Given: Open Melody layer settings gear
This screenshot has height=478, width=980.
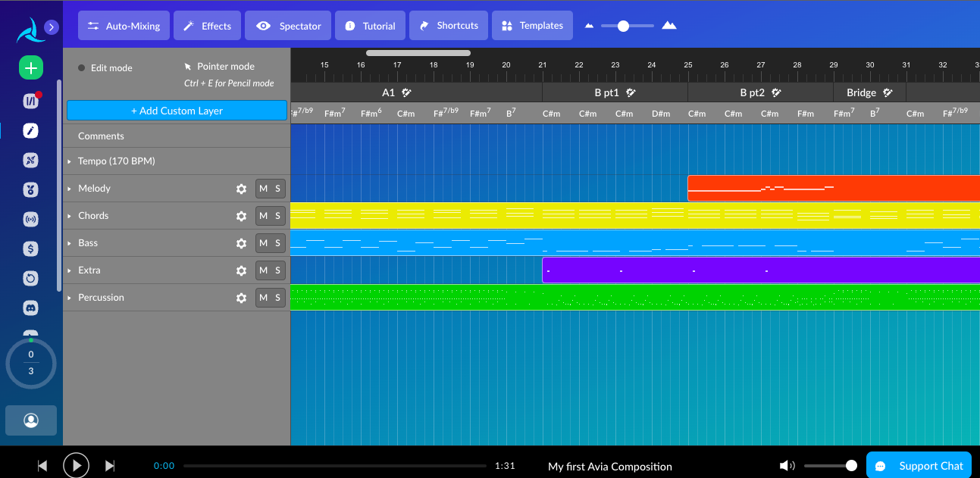Looking at the screenshot, I should tap(241, 189).
